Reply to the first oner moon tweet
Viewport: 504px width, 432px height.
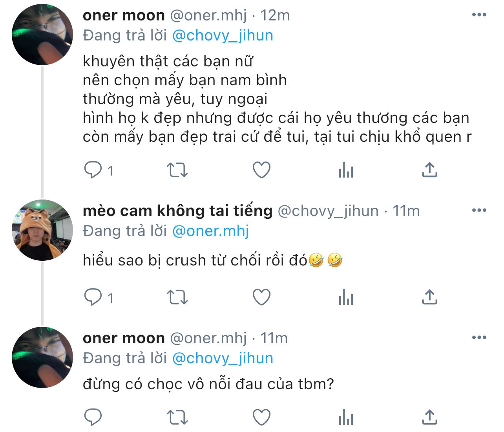tap(93, 170)
